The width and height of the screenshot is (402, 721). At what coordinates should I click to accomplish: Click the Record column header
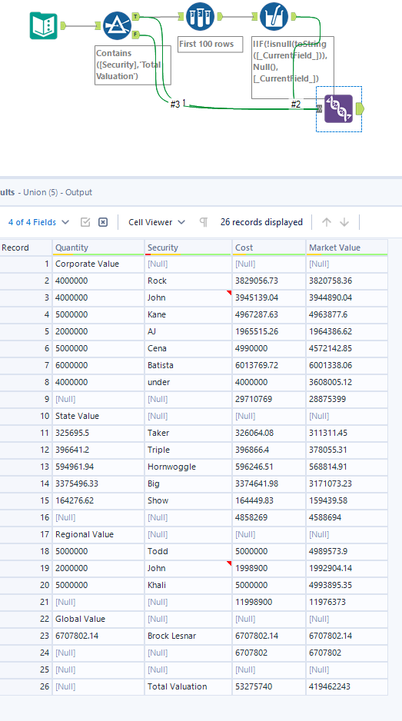(x=26, y=247)
